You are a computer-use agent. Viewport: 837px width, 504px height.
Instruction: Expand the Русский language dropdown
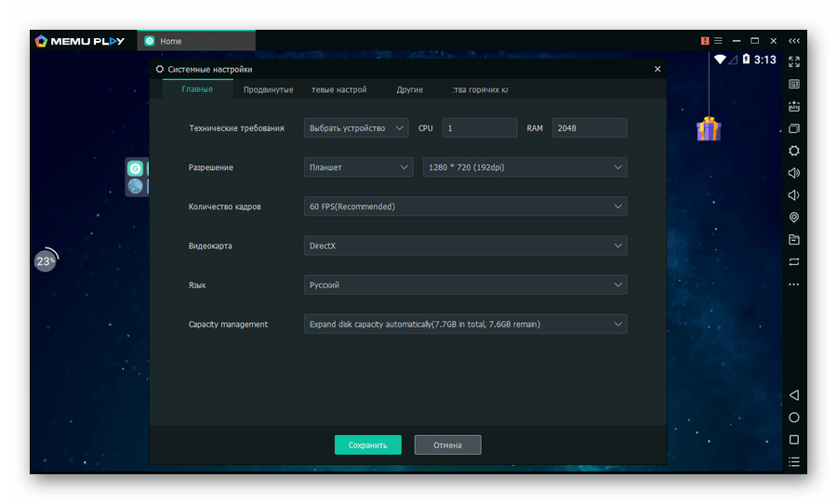pyautogui.click(x=465, y=285)
